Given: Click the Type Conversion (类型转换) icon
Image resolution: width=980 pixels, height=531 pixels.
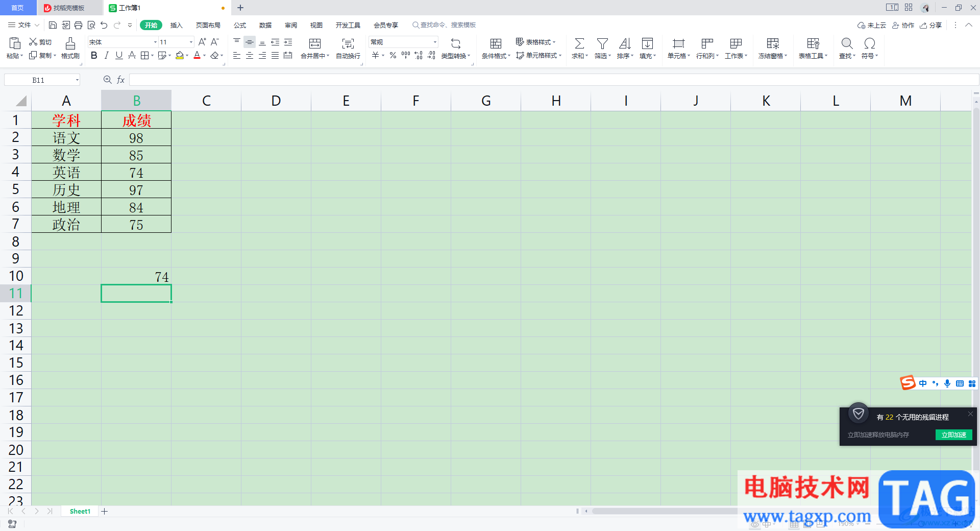Looking at the screenshot, I should (456, 43).
